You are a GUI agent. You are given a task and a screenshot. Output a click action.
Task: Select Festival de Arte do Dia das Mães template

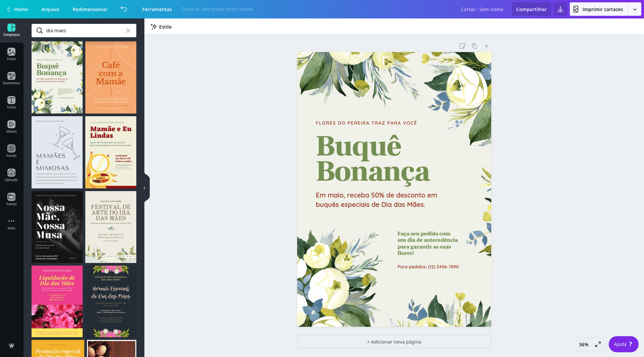(x=111, y=227)
